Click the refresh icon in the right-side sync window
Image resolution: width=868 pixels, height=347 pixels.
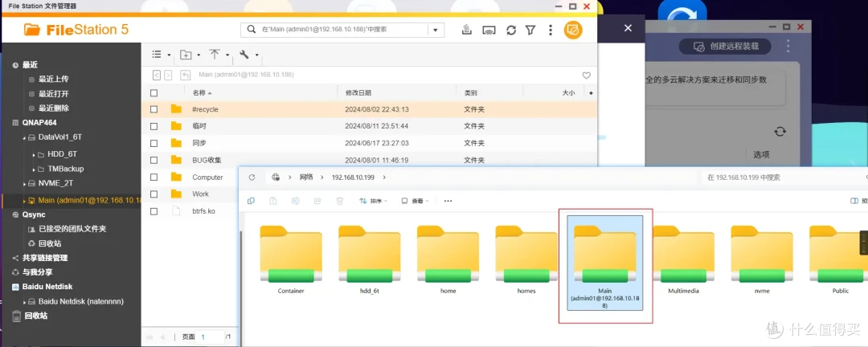780,131
